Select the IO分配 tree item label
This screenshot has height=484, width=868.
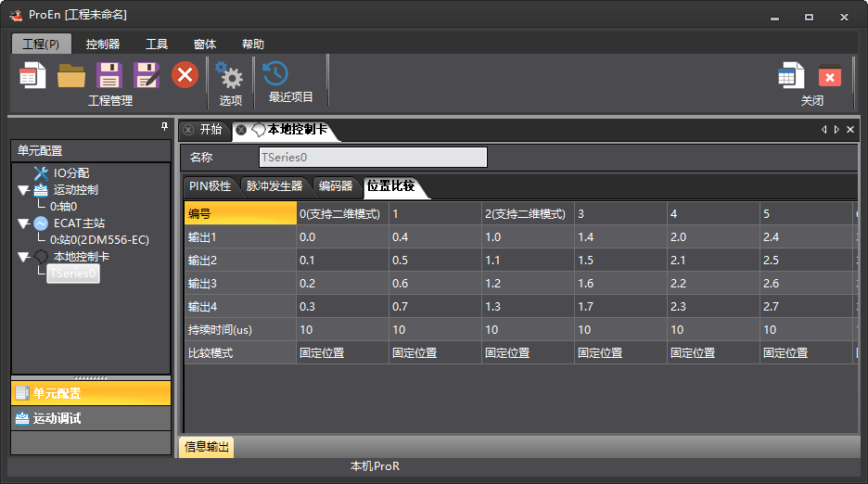click(x=71, y=173)
